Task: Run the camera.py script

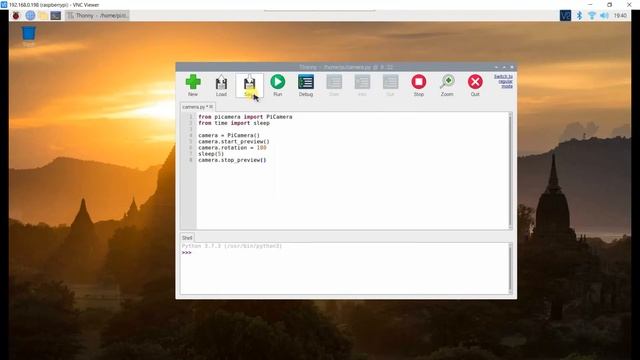Action: coord(278,85)
